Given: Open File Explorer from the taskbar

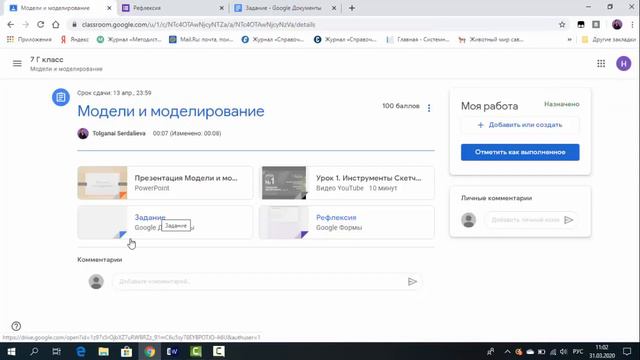Looking at the screenshot, I should (x=104, y=351).
